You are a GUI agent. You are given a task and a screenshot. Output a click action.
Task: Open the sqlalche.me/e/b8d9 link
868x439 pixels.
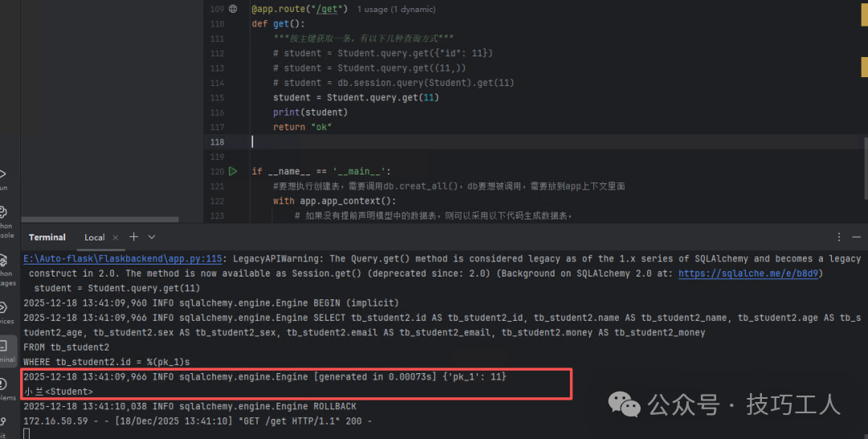(748, 273)
